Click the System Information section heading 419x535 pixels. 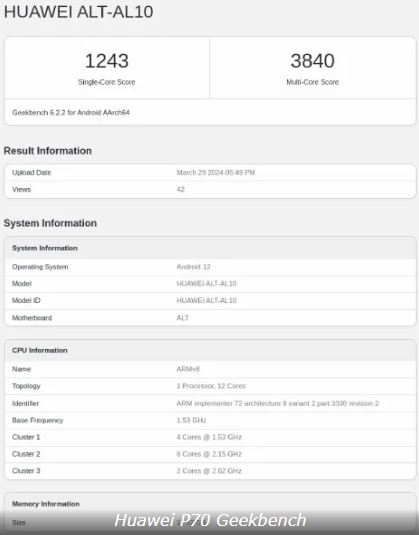point(50,223)
